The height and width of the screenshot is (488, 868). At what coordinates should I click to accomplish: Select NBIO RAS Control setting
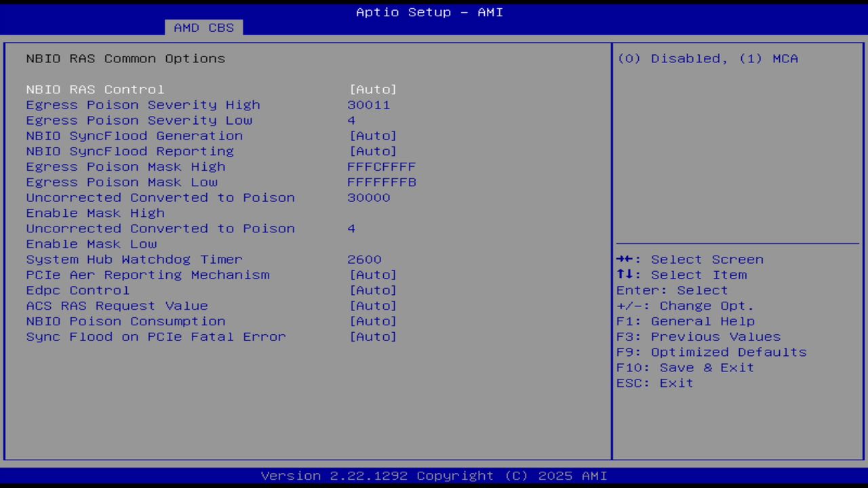click(95, 89)
